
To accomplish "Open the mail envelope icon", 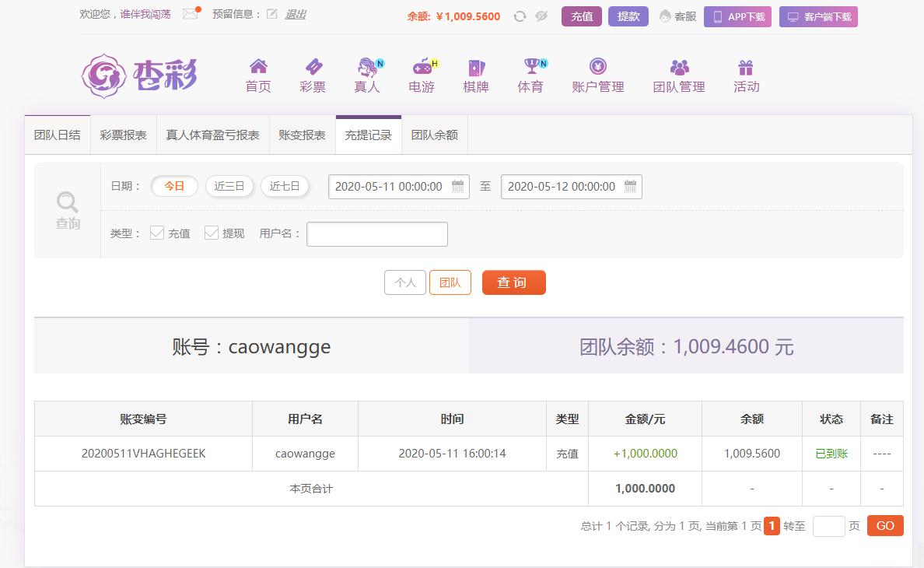I will click(191, 13).
